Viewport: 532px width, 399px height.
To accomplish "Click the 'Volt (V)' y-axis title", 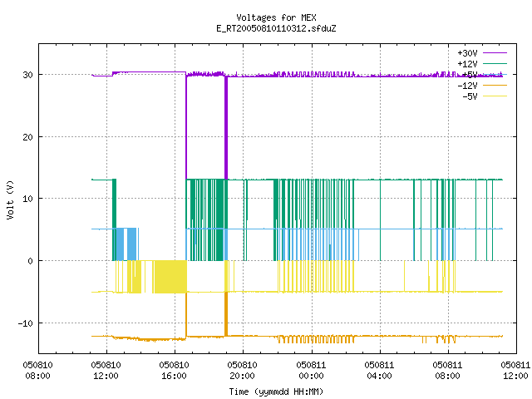I will (x=10, y=199).
